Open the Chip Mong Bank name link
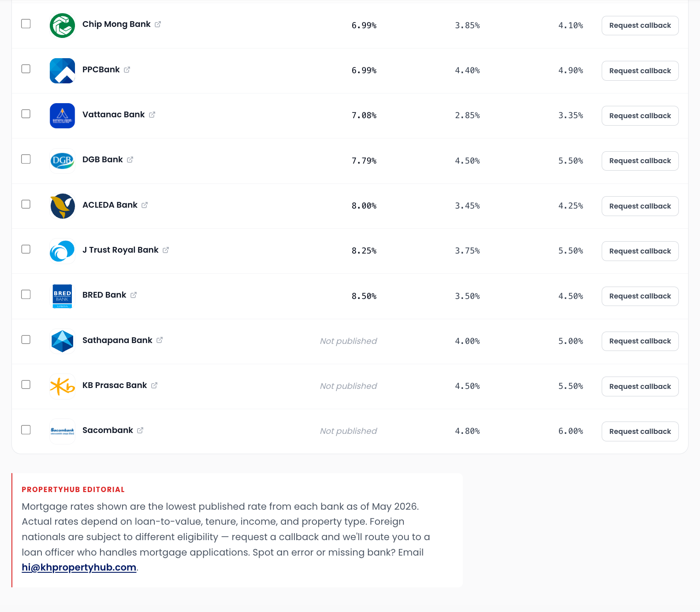 pyautogui.click(x=116, y=24)
